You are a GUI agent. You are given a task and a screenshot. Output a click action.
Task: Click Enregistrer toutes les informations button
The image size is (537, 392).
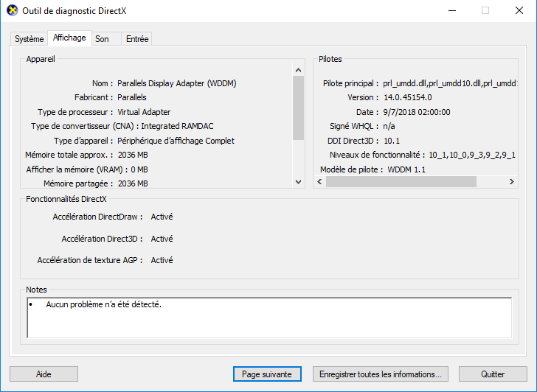(381, 374)
